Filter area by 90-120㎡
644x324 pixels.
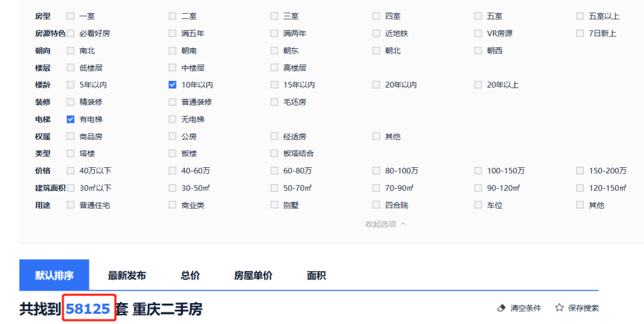pos(478,188)
